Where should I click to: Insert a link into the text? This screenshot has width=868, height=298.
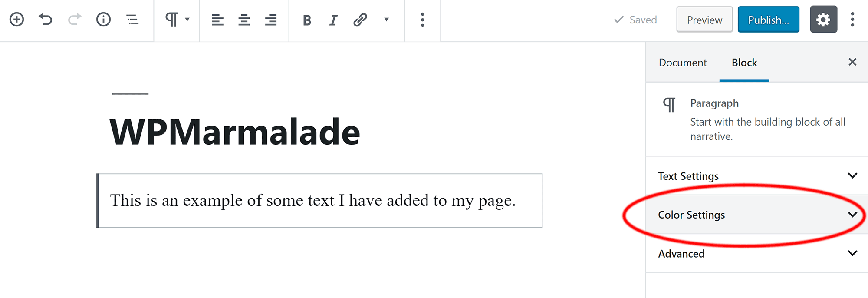(x=359, y=20)
